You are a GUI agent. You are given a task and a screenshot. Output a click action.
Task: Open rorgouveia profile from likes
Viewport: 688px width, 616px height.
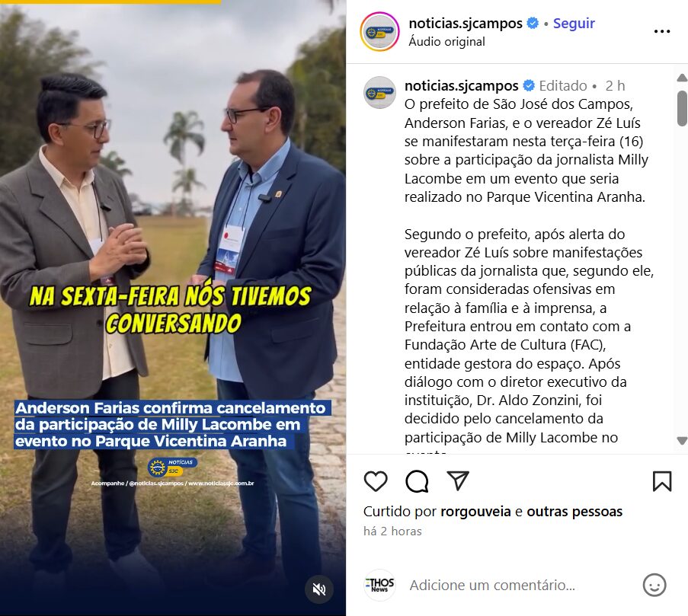click(x=475, y=512)
